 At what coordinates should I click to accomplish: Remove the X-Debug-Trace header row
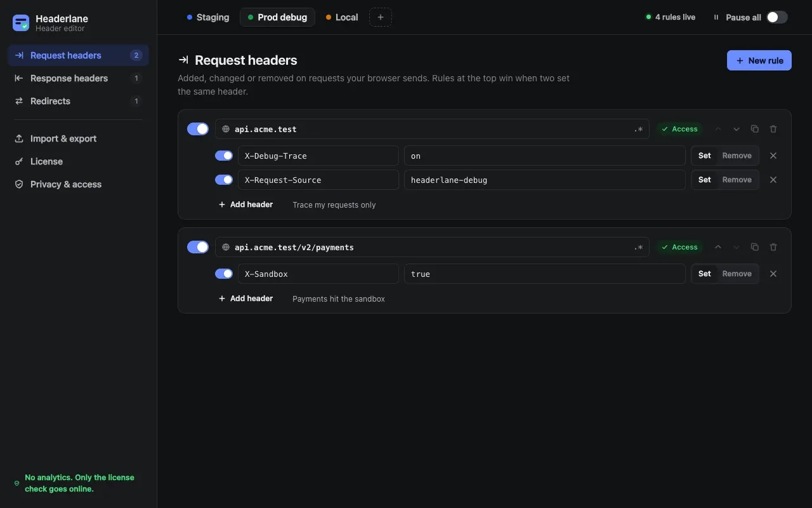click(x=773, y=156)
